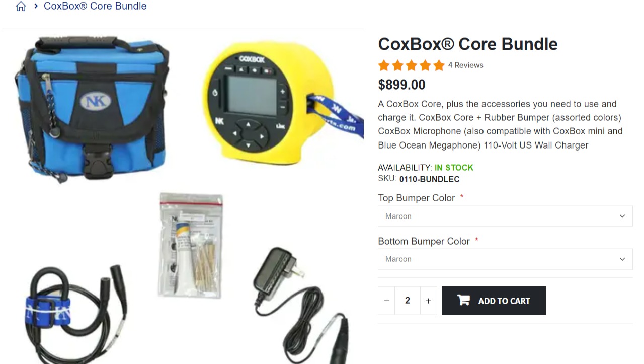Increase quantity with the plus button
This screenshot has height=364, width=644.
(x=429, y=301)
